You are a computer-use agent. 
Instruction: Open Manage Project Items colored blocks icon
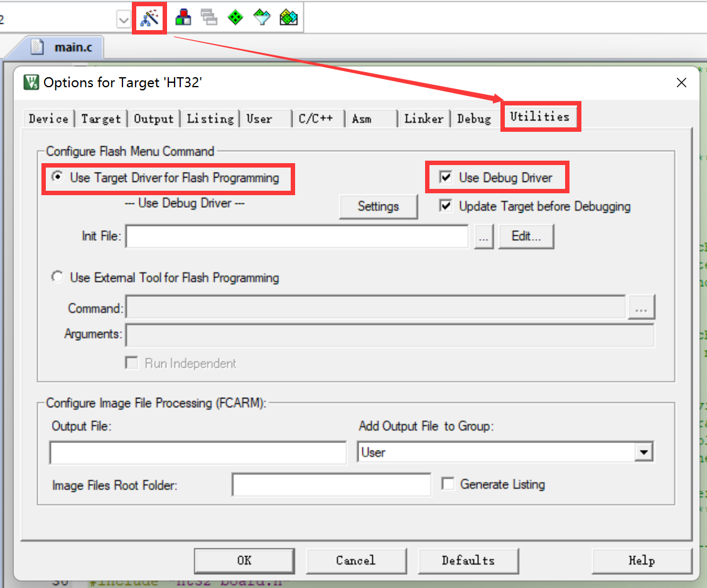183,18
